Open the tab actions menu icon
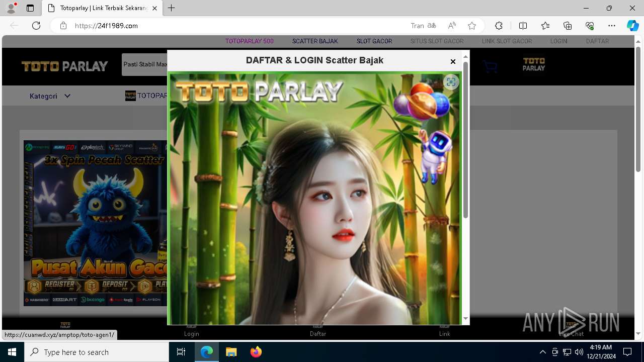 [30, 8]
